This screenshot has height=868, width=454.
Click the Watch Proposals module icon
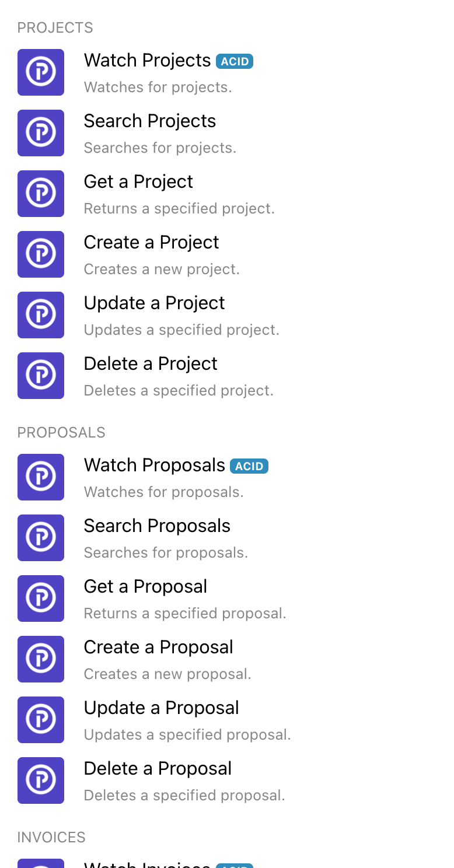click(x=41, y=477)
